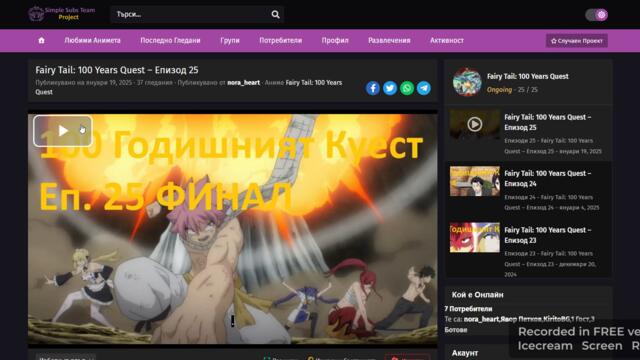Click the Случаен Проект button

[x=577, y=41]
